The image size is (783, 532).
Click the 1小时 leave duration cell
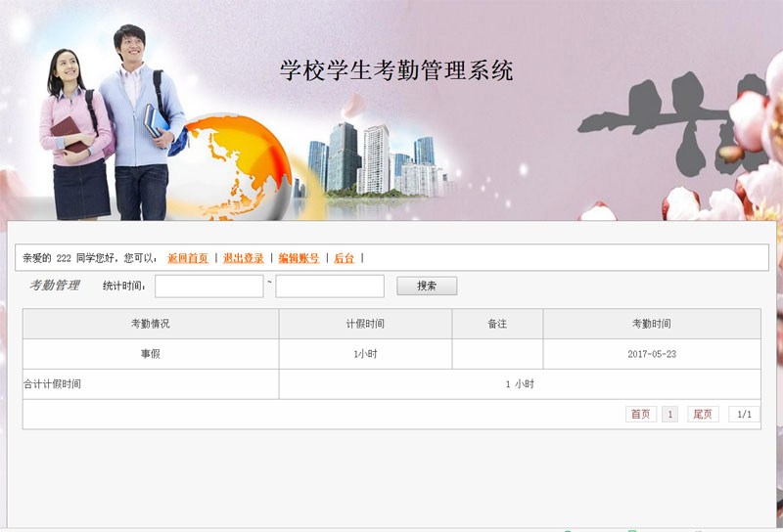tap(365, 354)
